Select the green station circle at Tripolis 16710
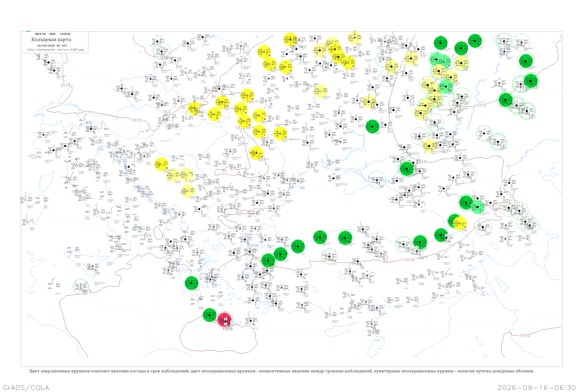 (191, 283)
